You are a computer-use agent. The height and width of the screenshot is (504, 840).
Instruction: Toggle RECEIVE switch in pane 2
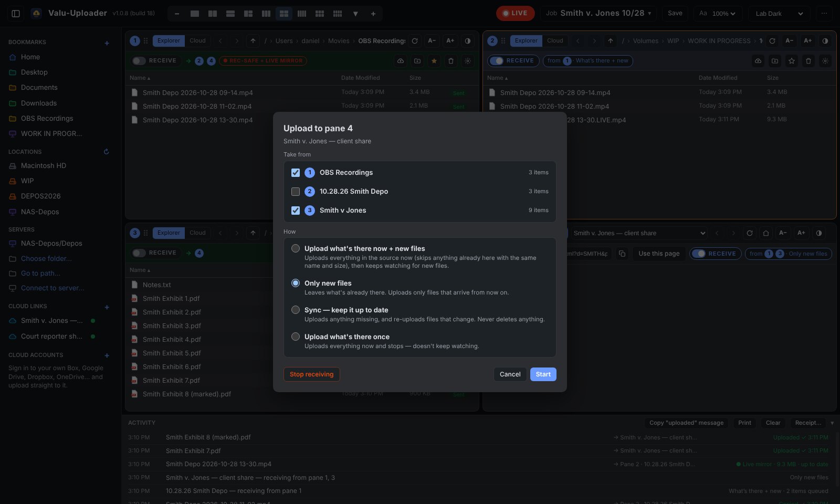point(497,61)
